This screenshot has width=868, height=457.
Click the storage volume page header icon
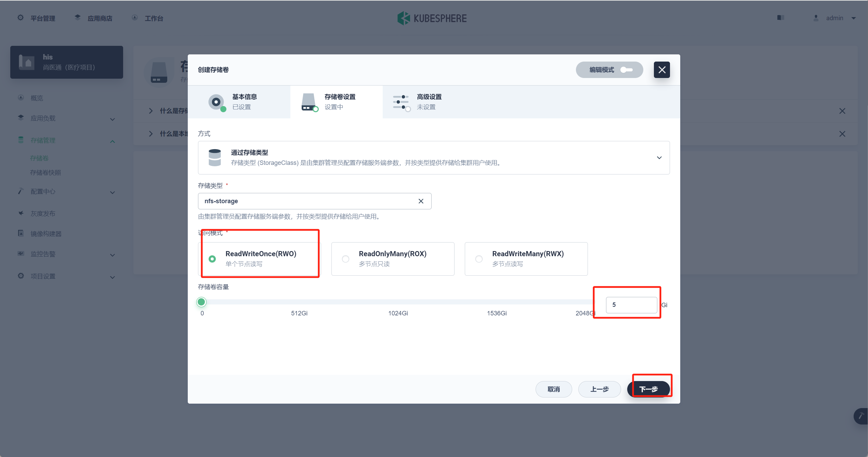(x=159, y=72)
